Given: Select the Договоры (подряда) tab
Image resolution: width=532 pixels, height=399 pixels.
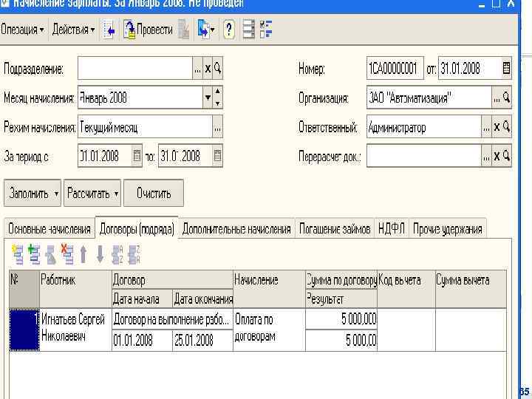Looking at the screenshot, I should [137, 229].
